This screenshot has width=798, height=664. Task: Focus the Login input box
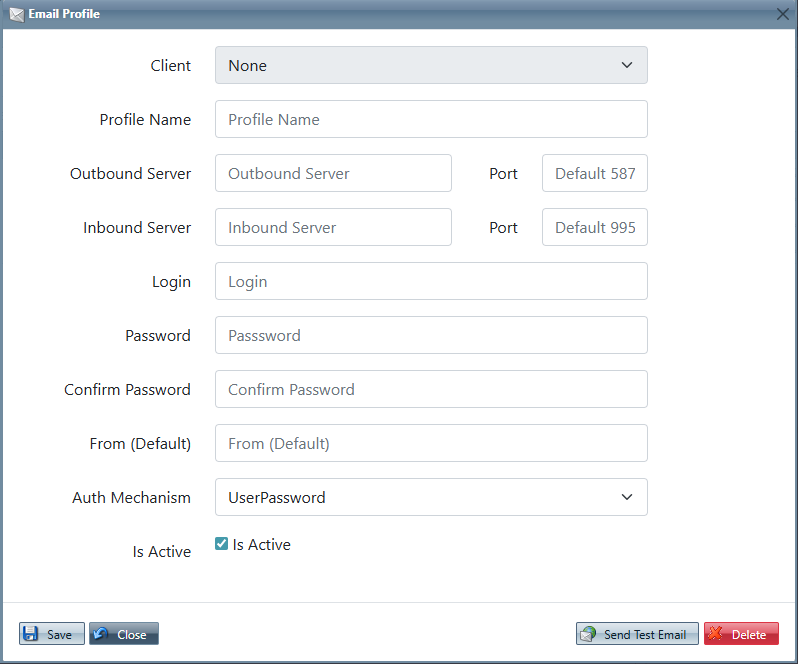pos(431,281)
